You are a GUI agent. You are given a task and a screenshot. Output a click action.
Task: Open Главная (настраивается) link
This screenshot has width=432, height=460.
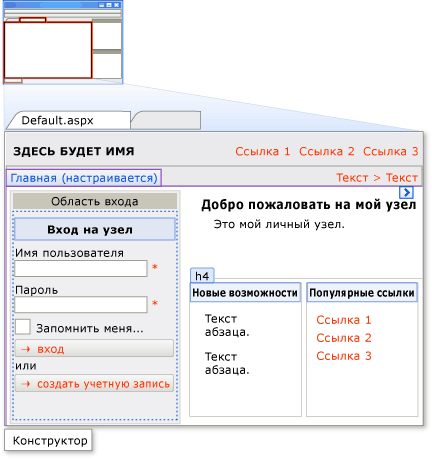click(84, 178)
